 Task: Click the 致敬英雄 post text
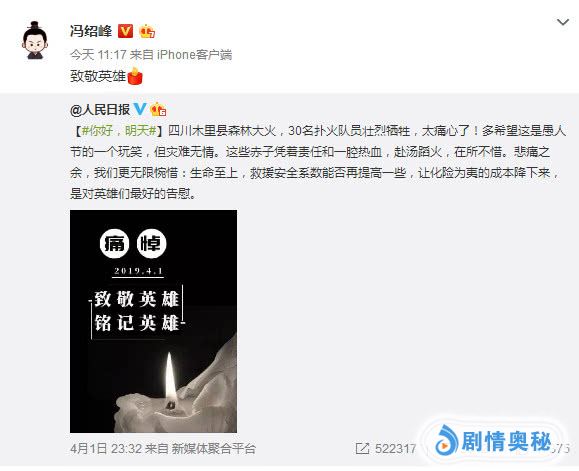pos(98,76)
